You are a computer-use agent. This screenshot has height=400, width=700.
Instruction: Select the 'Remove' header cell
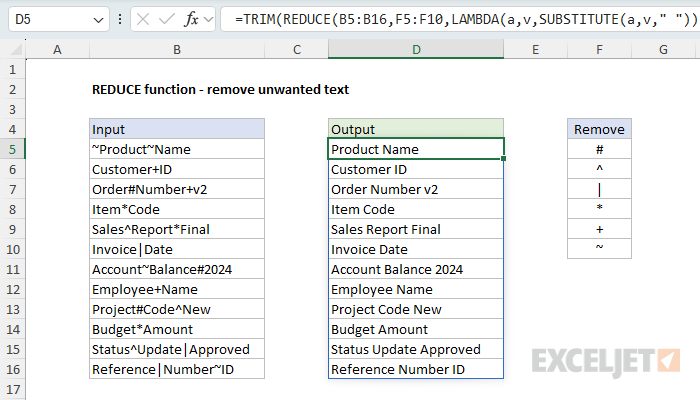click(x=599, y=129)
